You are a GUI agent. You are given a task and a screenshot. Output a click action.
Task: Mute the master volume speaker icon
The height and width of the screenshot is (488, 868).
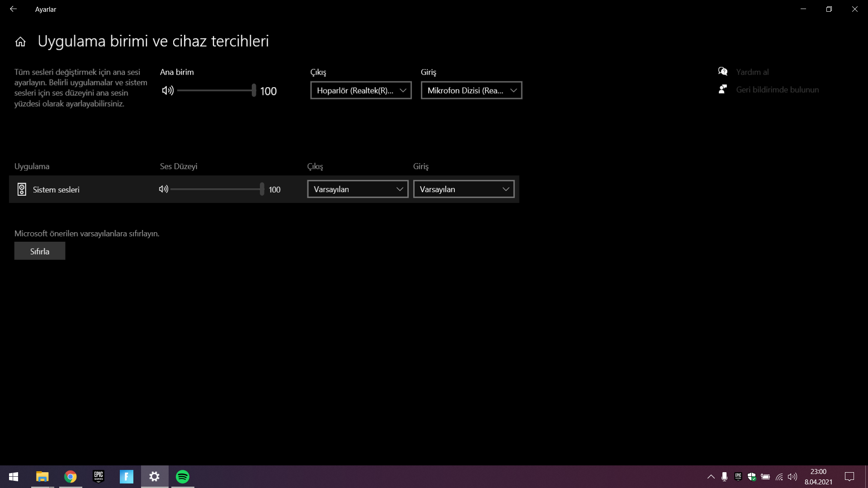167,91
